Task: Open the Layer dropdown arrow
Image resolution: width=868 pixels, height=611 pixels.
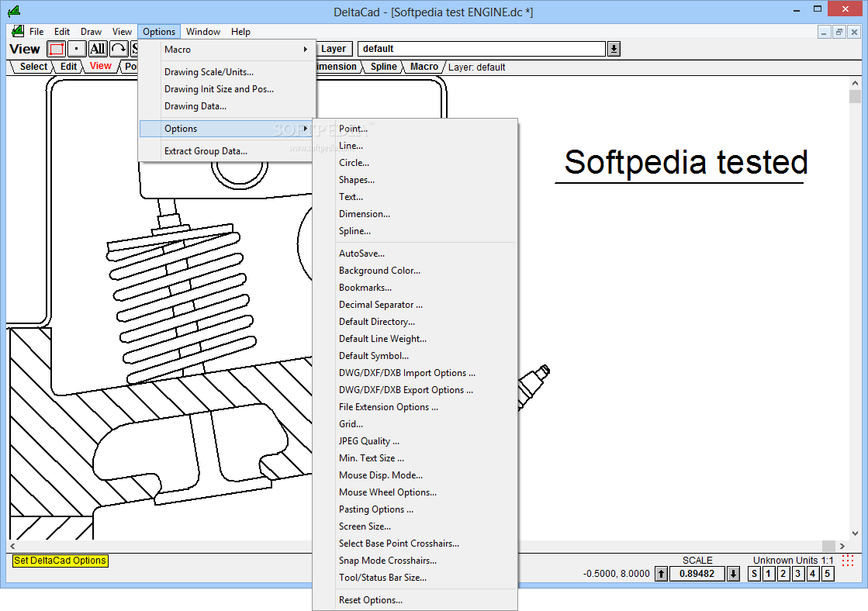Action: click(x=614, y=49)
